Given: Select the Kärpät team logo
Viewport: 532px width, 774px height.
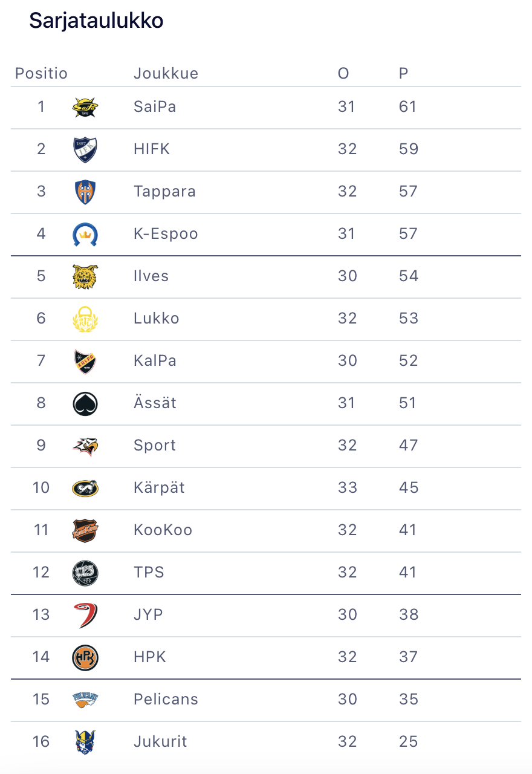Looking at the screenshot, I should tap(85, 489).
